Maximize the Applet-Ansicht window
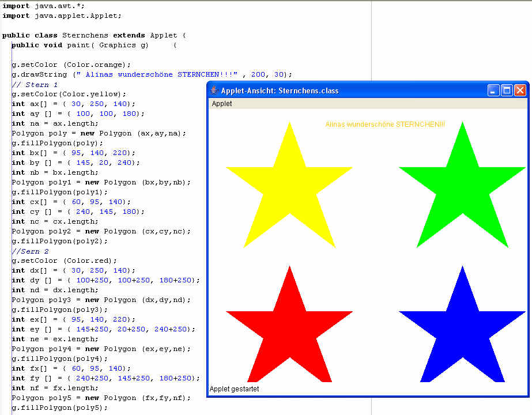 tap(507, 90)
